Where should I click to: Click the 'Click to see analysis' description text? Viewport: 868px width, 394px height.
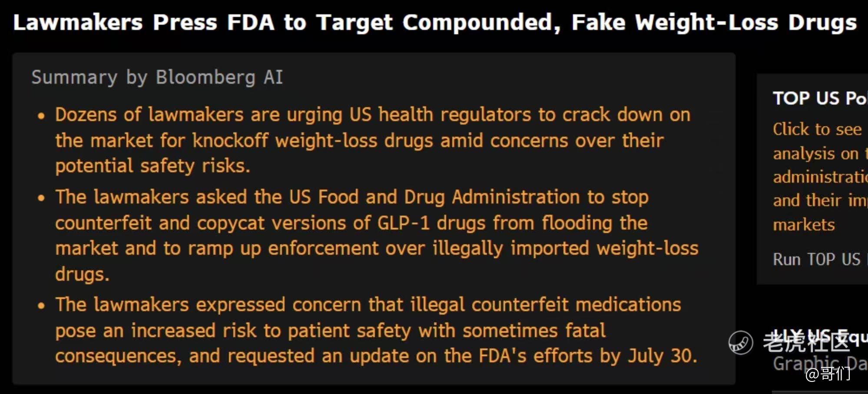coord(820,177)
